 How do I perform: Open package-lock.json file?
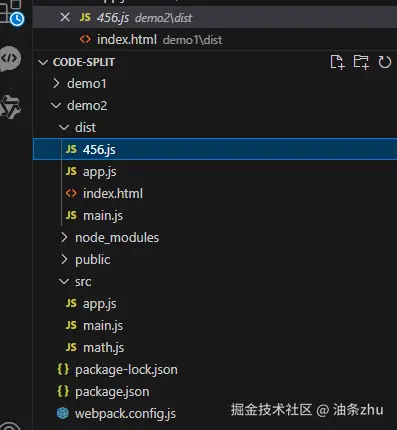coord(215,369)
